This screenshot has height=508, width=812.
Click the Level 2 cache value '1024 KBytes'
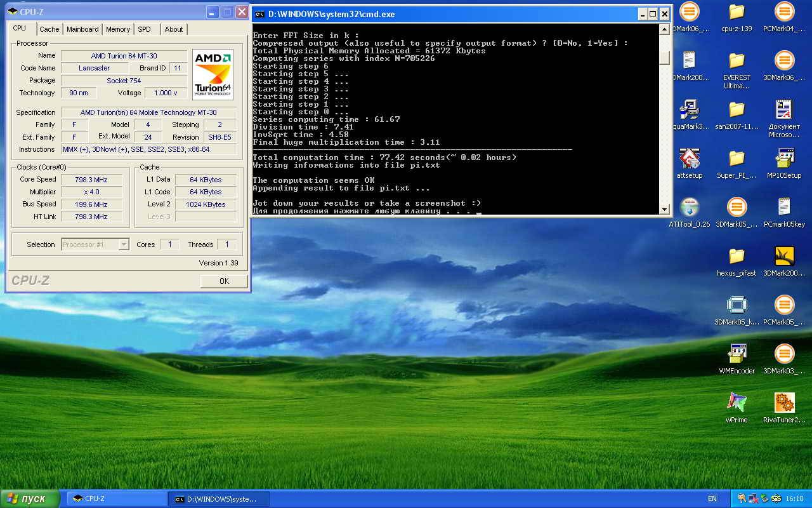tap(206, 204)
